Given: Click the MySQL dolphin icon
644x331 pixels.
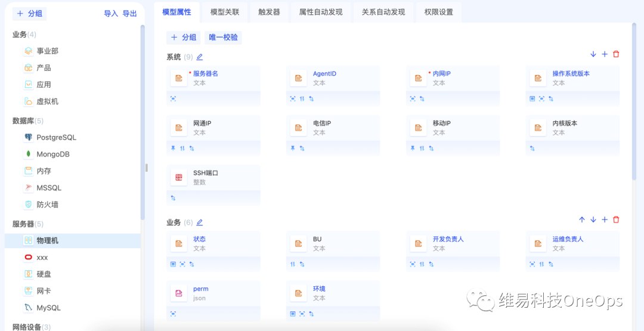Looking at the screenshot, I should (x=29, y=308).
